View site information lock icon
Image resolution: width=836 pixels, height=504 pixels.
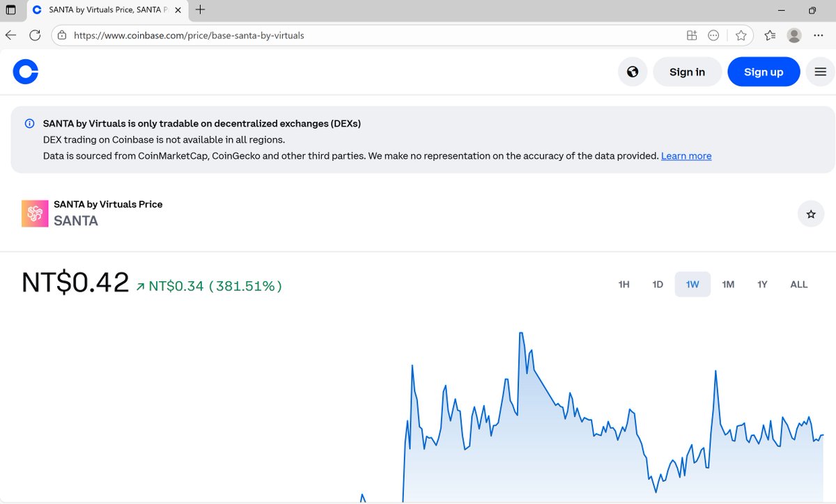point(62,35)
